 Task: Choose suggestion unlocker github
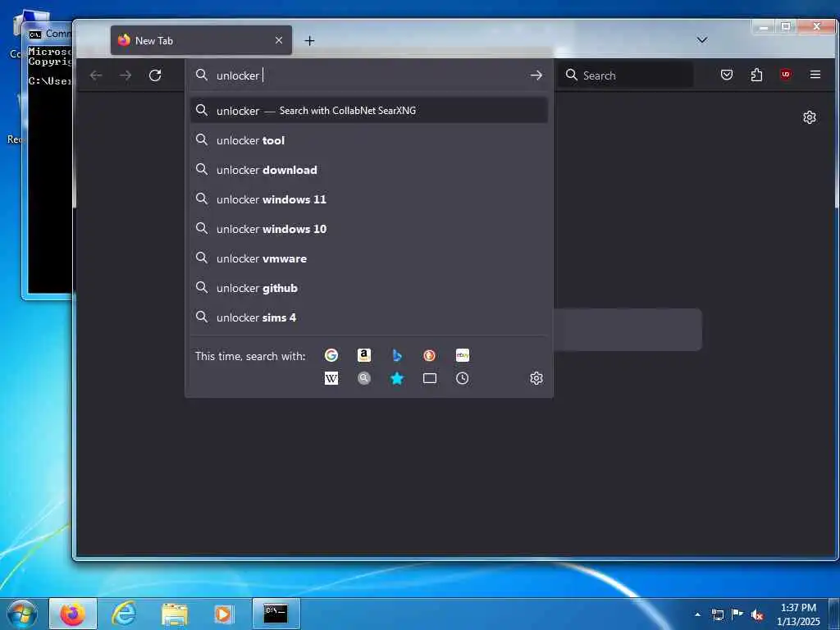(x=369, y=288)
